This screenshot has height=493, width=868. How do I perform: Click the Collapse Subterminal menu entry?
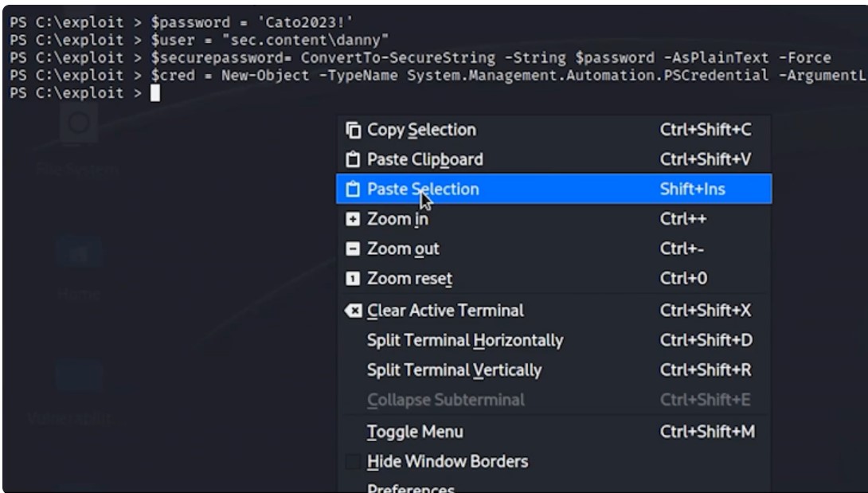tap(445, 401)
